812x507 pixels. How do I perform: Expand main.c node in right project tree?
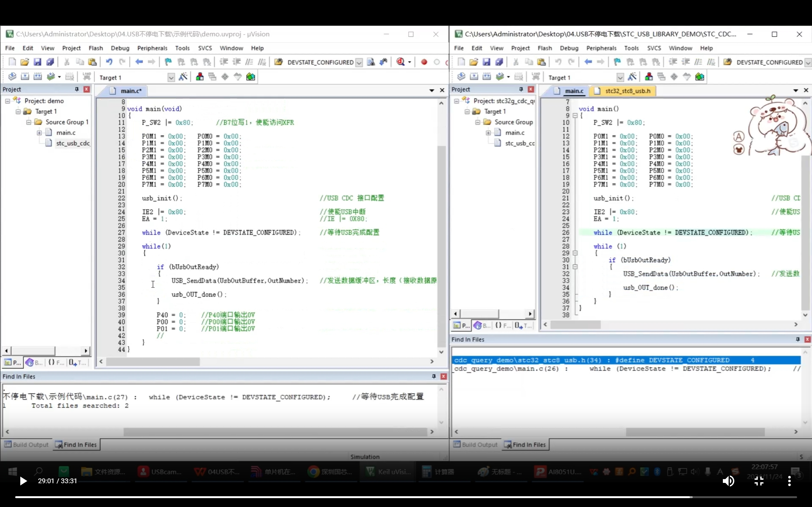488,133
